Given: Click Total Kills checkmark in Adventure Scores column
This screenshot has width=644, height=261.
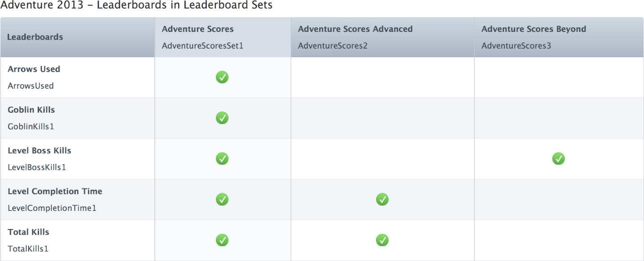Looking at the screenshot, I should tap(222, 240).
